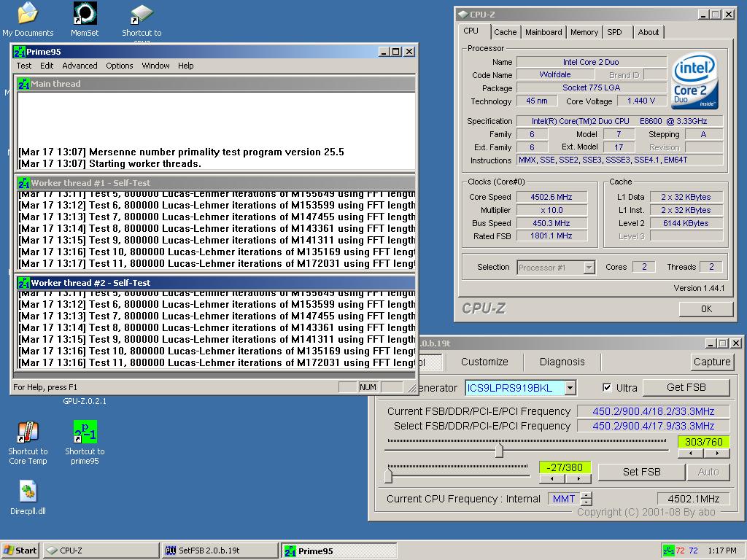
Task: Click the CPU-Z title bar icon
Action: pyautogui.click(x=462, y=15)
